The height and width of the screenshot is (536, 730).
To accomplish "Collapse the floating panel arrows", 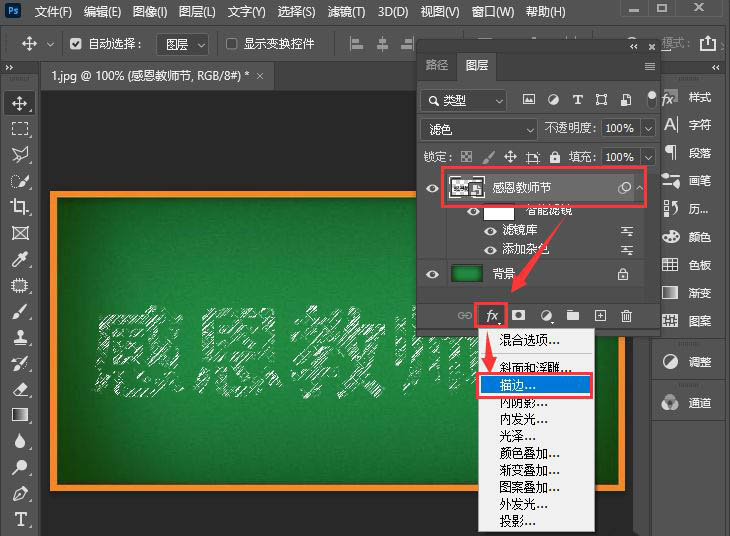I will [x=633, y=47].
